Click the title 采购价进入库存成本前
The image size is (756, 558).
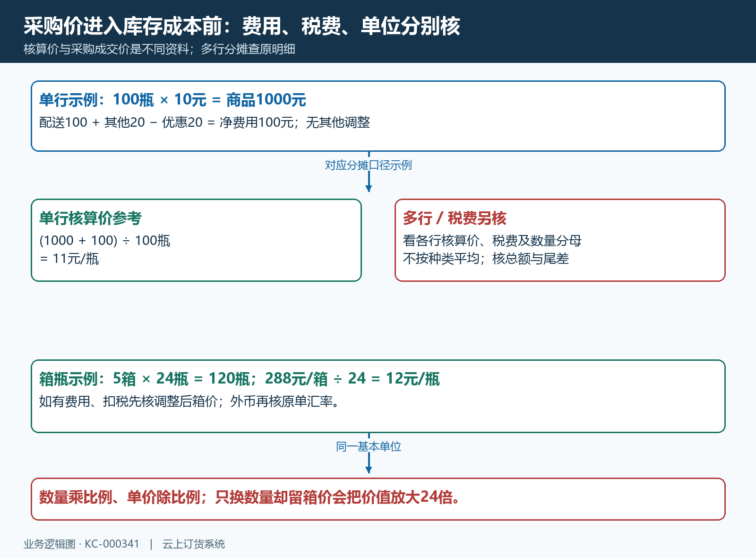123,26
